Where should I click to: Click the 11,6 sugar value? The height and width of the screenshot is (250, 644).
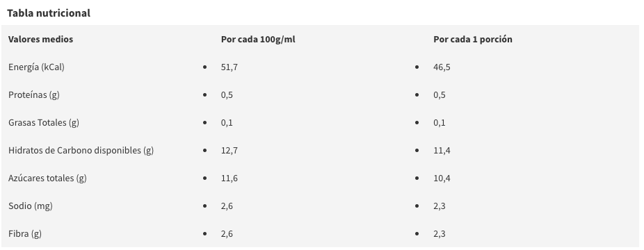tap(230, 178)
